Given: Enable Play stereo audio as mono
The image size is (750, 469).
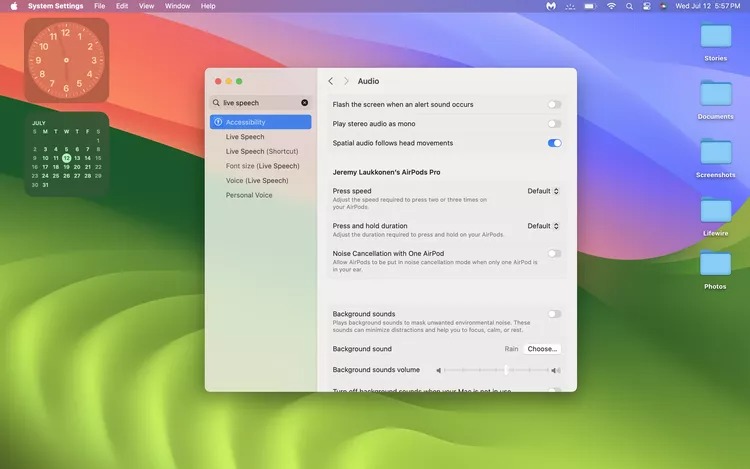Looking at the screenshot, I should [x=554, y=124].
